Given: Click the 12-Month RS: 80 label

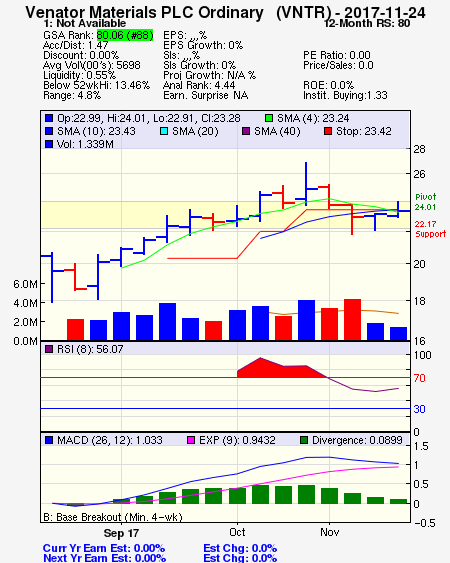Looking at the screenshot, I should 367,24.
